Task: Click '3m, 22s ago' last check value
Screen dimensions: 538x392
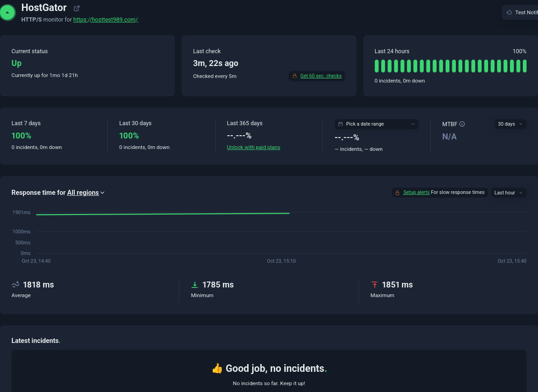Action: 216,63
